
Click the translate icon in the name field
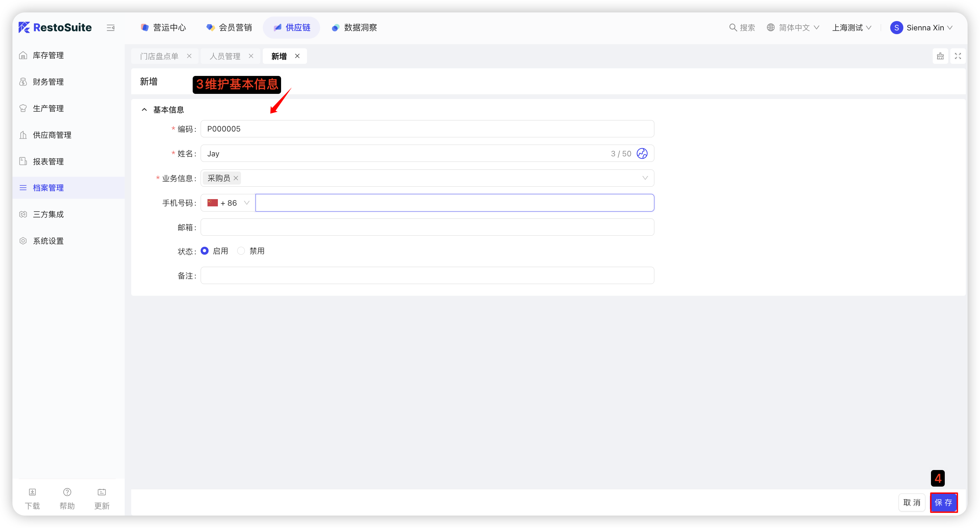[x=642, y=154]
